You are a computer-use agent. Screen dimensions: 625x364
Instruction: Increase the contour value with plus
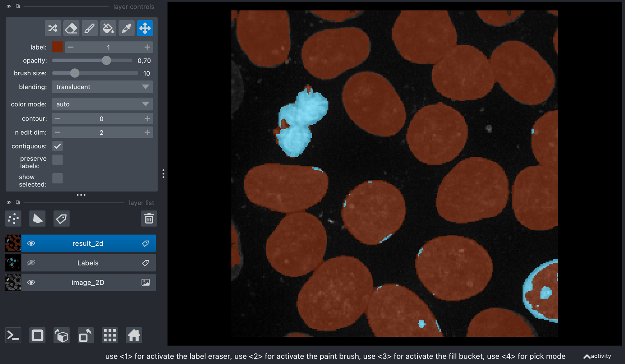[x=147, y=119]
